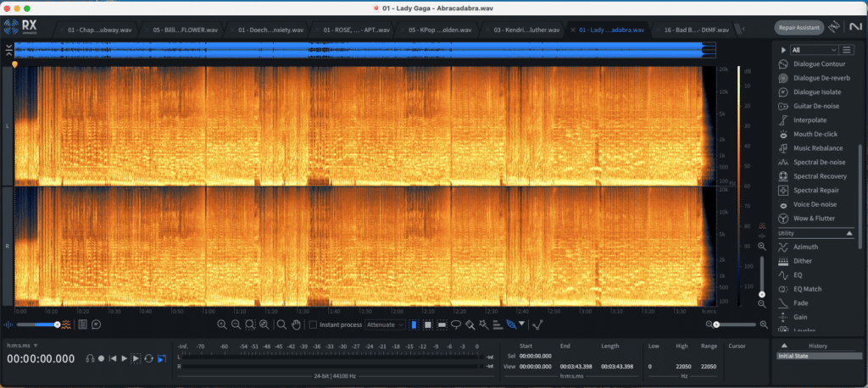Click horizontal zoom in button in toolbar
Screen dimensions: 868x388
coord(222,325)
